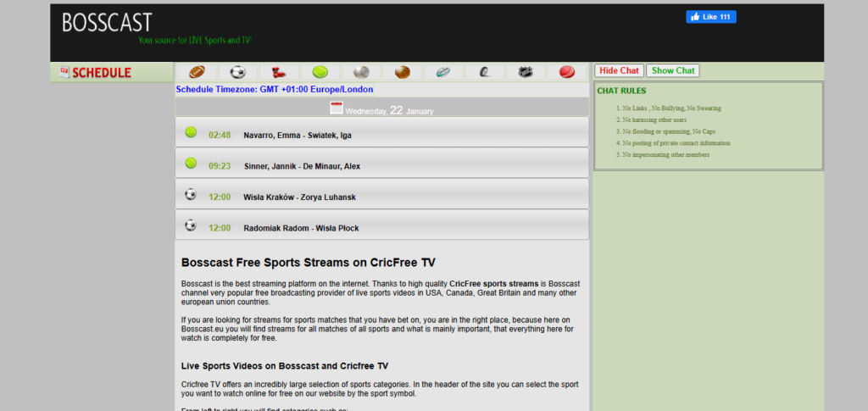Image resolution: width=868 pixels, height=411 pixels.
Task: Select the basketball category icon
Action: pos(403,72)
